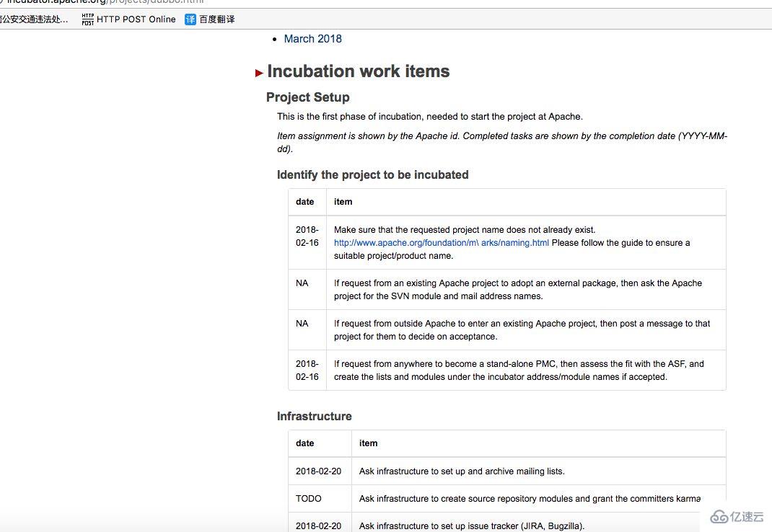Image resolution: width=772 pixels, height=532 pixels.
Task: Click the Incubation work items heading
Action: [x=358, y=71]
